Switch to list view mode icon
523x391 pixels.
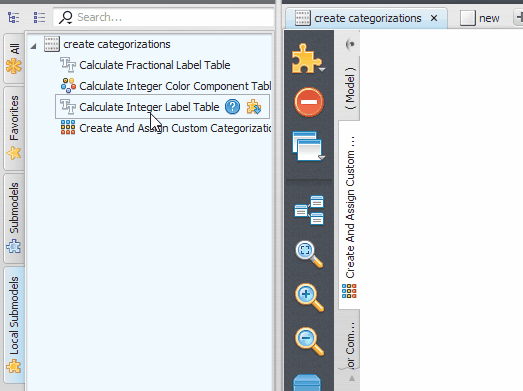tap(39, 17)
